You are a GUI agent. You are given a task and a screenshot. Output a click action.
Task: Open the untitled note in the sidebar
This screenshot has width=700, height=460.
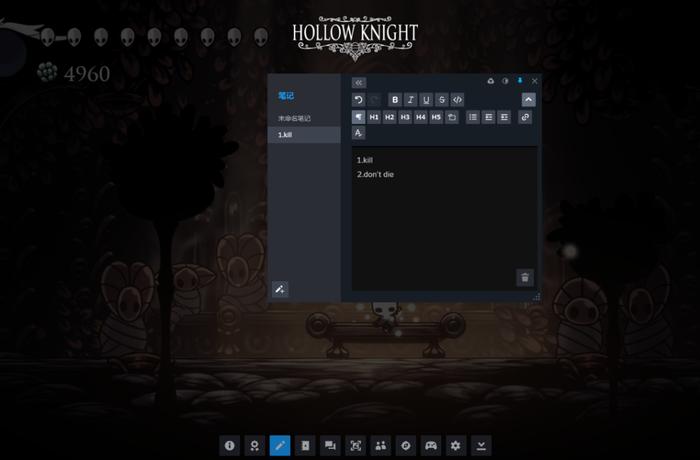click(x=304, y=118)
